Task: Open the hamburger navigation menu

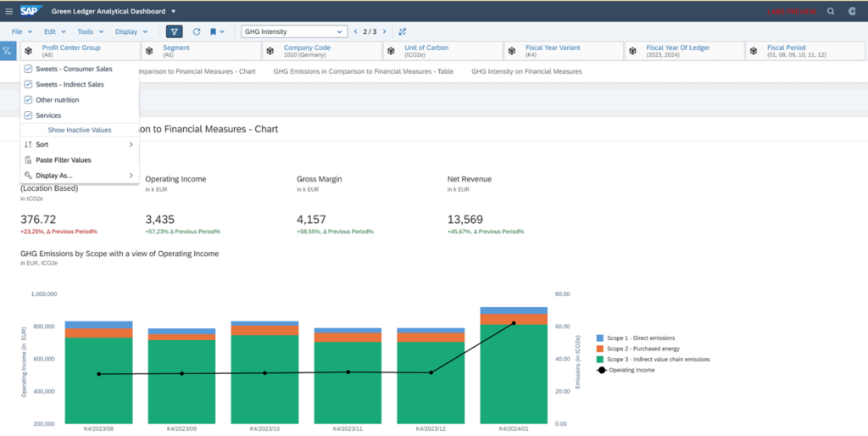Action: pyautogui.click(x=9, y=12)
